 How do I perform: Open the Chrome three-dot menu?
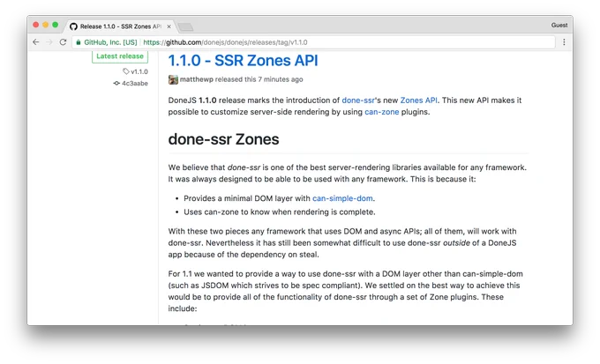(x=564, y=42)
